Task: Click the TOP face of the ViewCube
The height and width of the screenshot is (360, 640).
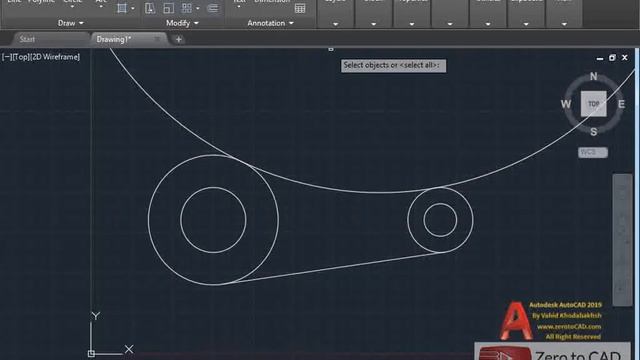Action: (593, 104)
